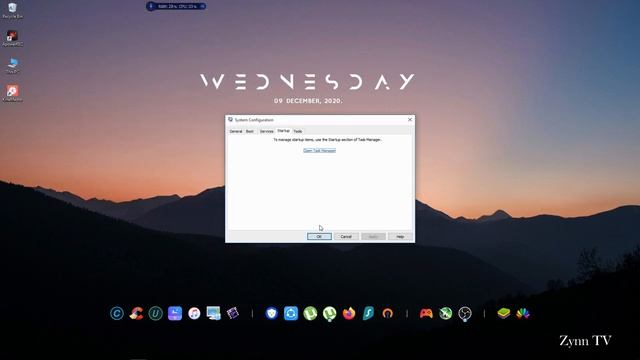Image resolution: width=640 pixels, height=360 pixels.
Task: Click the monitor display icon in dock
Action: 213,313
